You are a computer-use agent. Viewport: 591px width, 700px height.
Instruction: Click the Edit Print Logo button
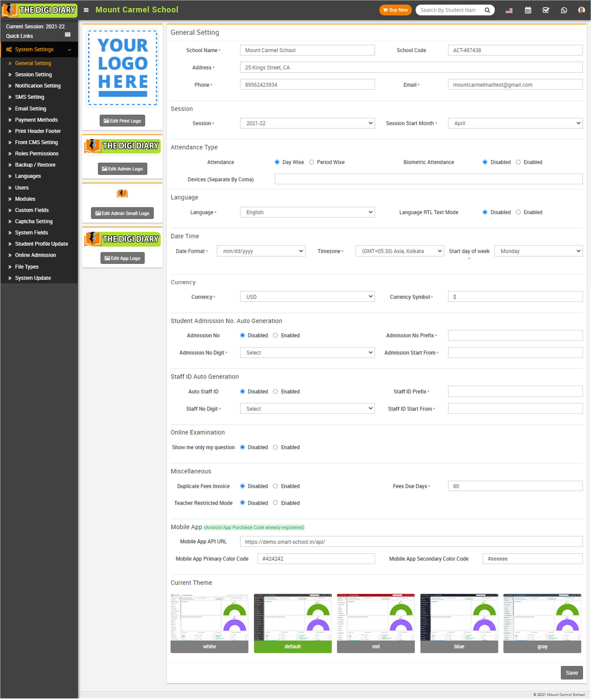tap(122, 121)
